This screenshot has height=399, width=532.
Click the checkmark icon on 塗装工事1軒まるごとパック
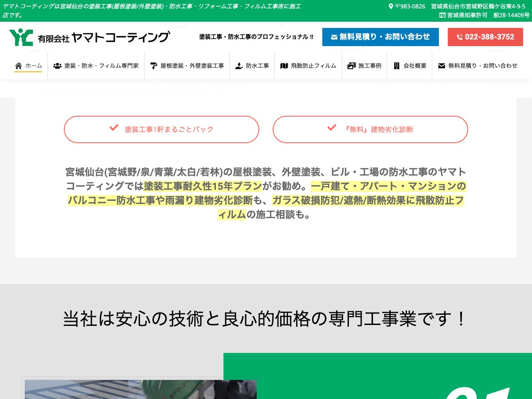pyautogui.click(x=114, y=128)
